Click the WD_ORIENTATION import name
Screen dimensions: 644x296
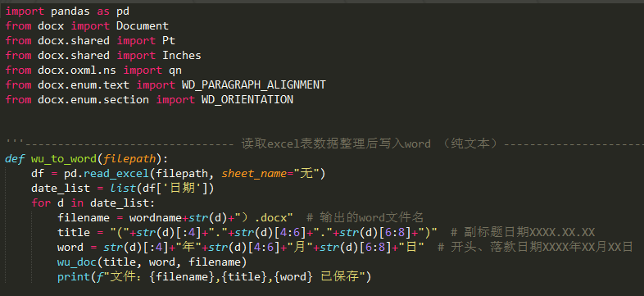247,100
